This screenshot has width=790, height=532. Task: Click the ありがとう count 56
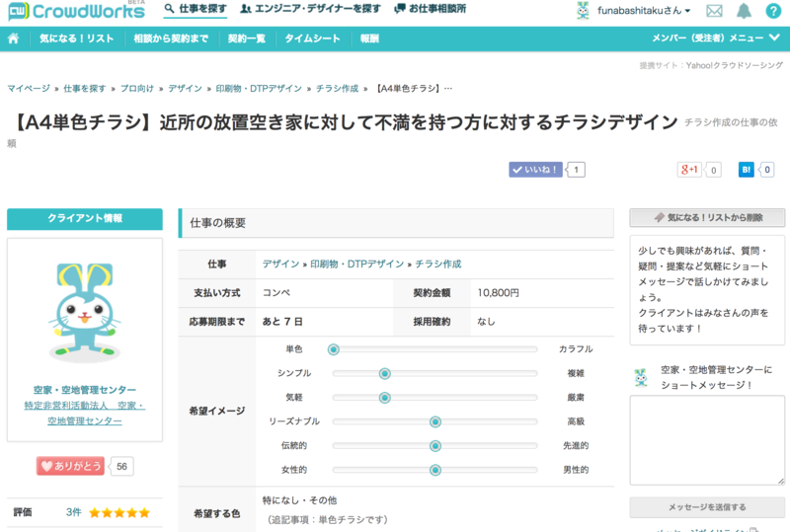(121, 466)
